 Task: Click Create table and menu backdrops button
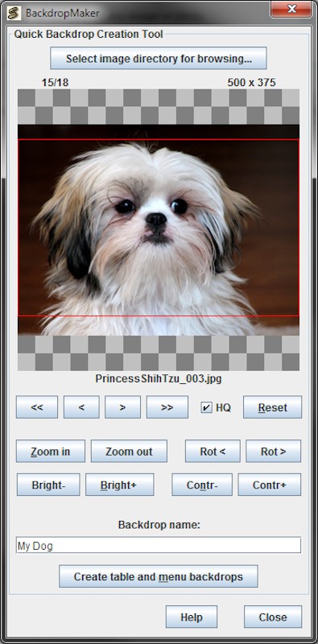(159, 576)
